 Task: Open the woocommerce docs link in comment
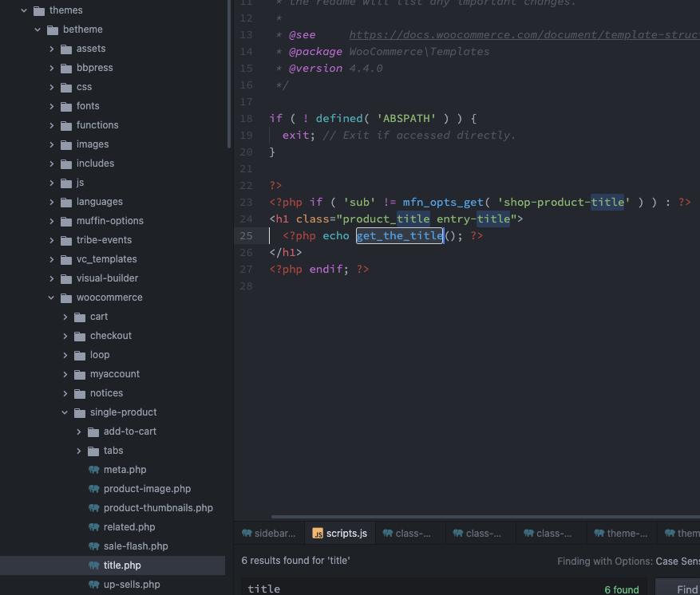tap(524, 35)
